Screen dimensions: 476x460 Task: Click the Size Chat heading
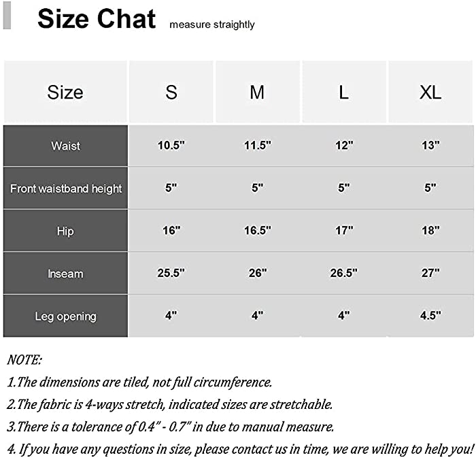(x=97, y=19)
